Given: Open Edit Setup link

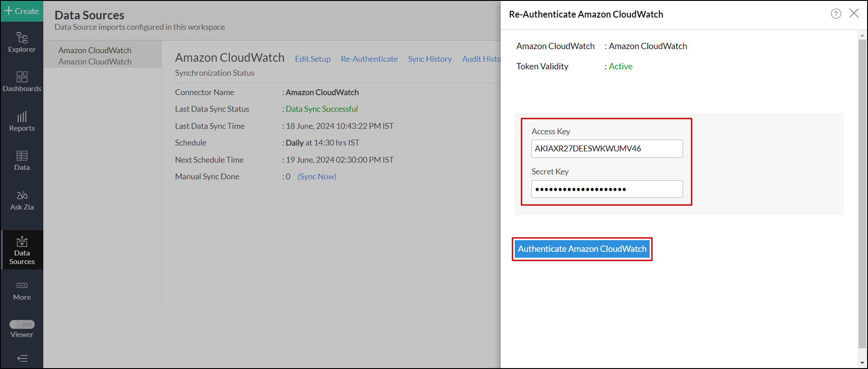Looking at the screenshot, I should coord(313,59).
